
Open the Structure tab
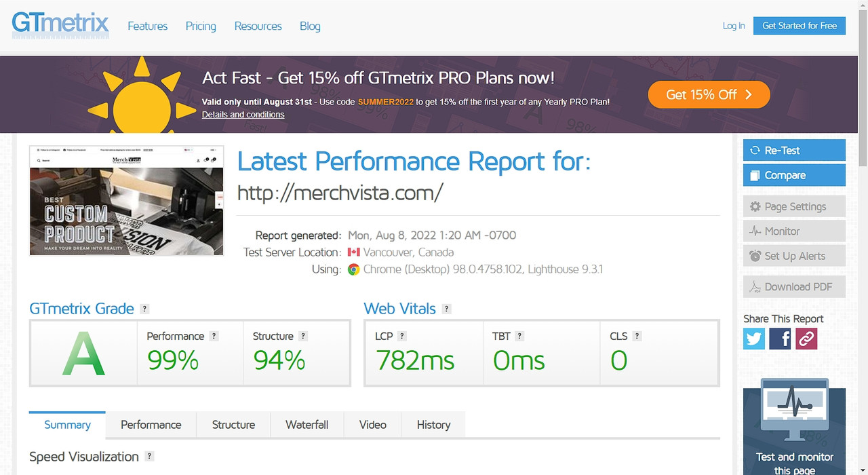[x=233, y=425]
